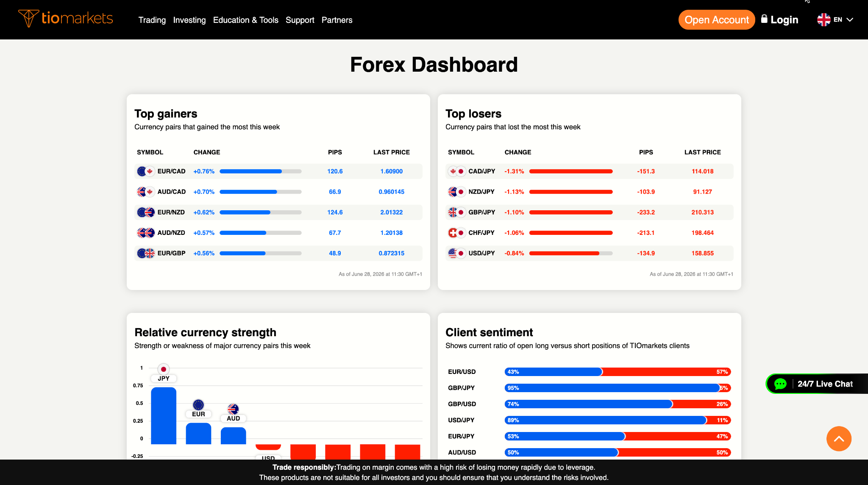Click the Forex Dashboard title
This screenshot has width=868, height=485.
434,65
